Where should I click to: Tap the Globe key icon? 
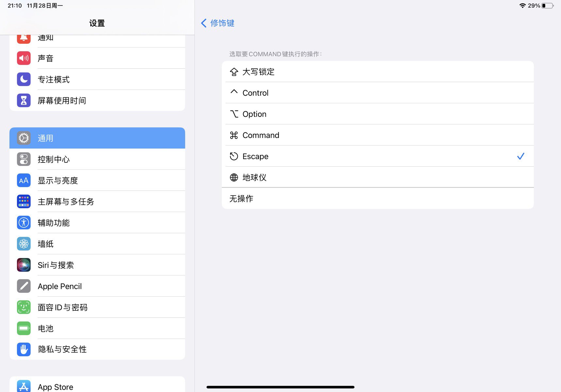234,177
